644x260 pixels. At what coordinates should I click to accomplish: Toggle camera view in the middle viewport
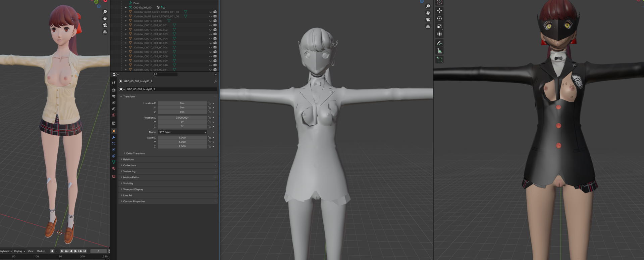[x=428, y=19]
